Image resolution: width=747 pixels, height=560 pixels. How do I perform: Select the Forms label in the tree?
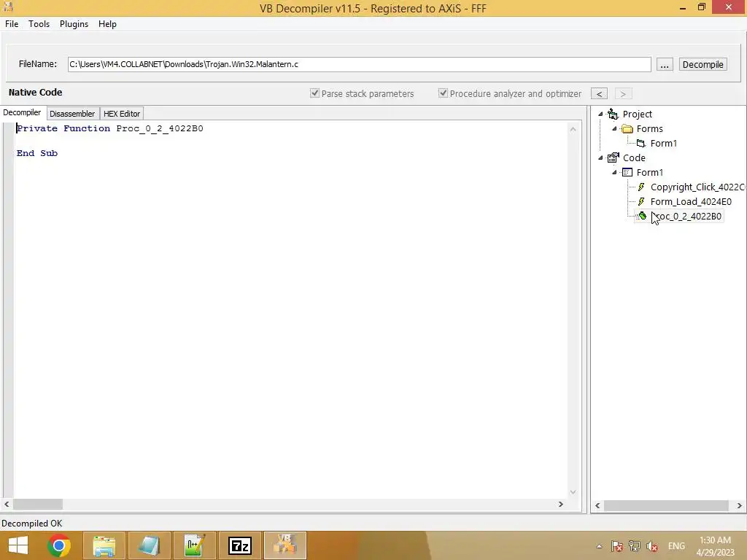coord(650,128)
